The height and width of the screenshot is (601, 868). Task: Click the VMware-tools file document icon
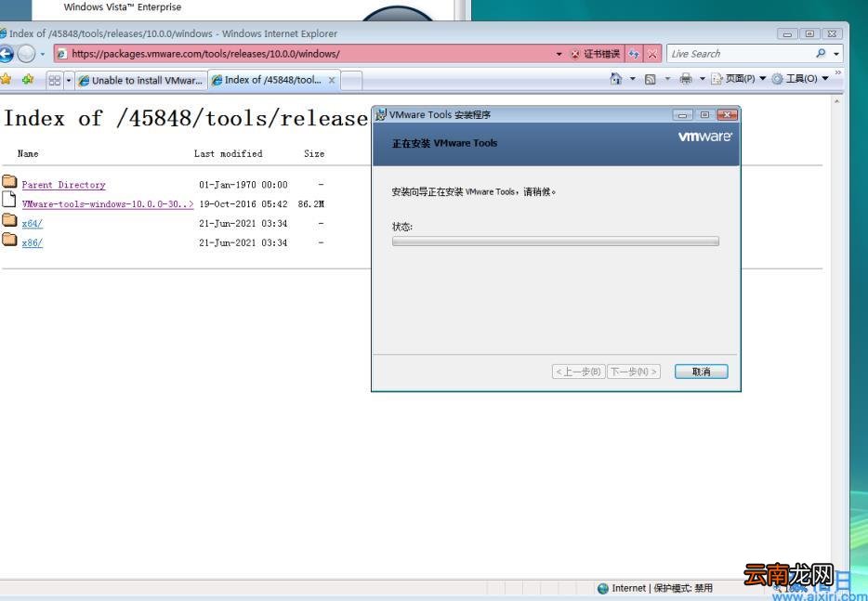(x=9, y=199)
